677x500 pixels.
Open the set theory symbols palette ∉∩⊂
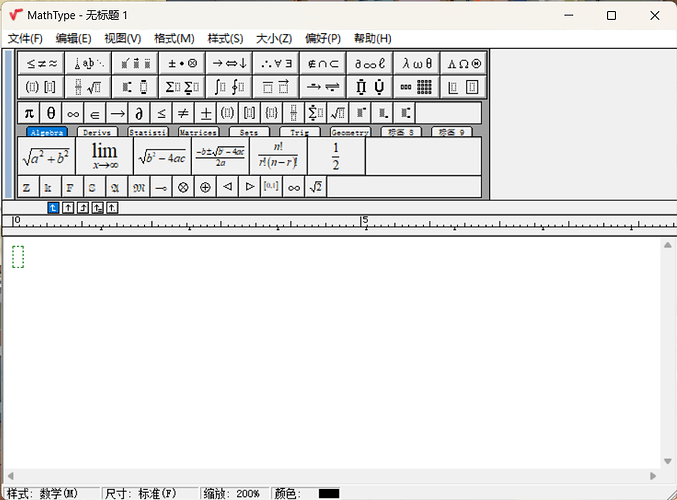(x=323, y=63)
